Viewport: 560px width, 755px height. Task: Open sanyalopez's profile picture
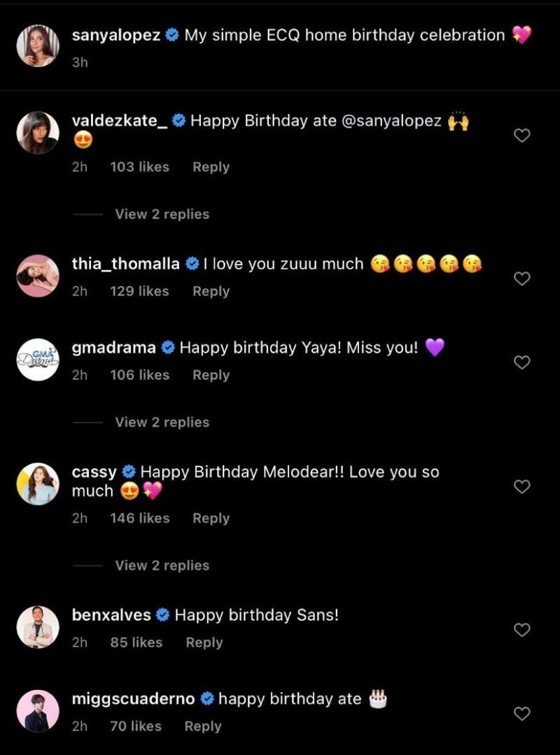(38, 46)
